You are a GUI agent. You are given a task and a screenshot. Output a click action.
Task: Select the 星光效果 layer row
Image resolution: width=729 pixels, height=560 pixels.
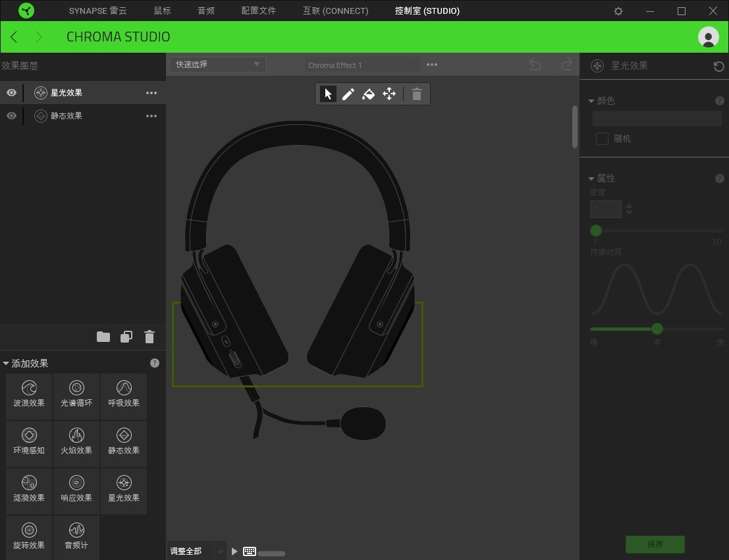83,92
